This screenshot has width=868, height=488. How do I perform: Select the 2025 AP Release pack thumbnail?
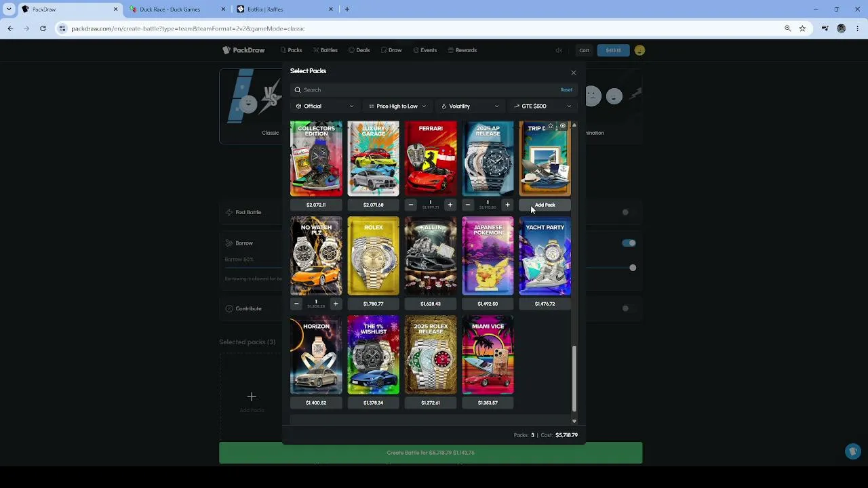click(x=488, y=159)
